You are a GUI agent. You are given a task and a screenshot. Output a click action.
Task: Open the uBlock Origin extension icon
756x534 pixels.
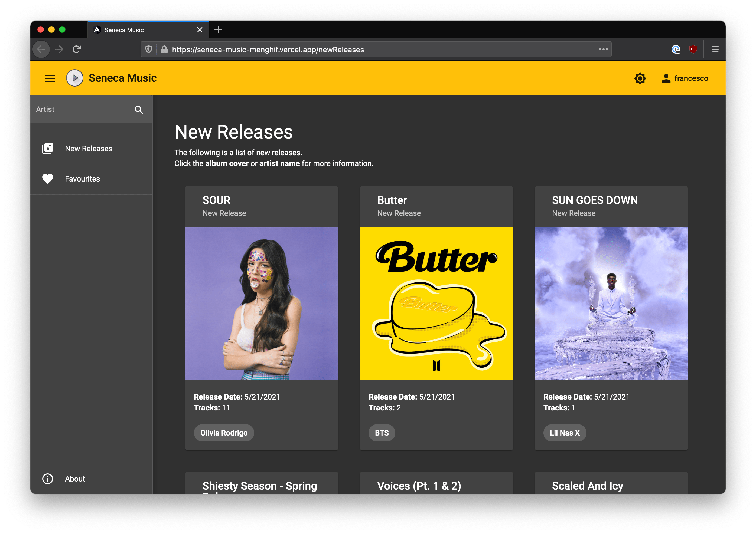pos(693,49)
